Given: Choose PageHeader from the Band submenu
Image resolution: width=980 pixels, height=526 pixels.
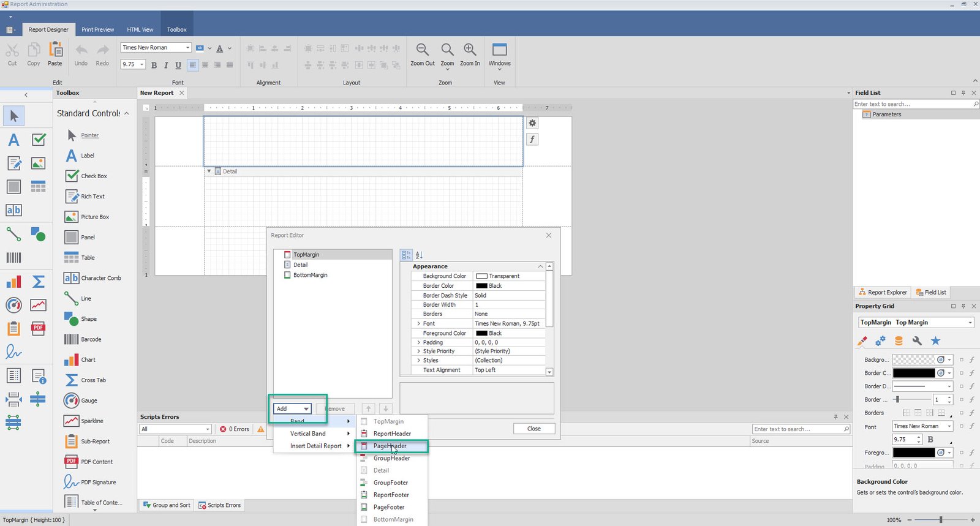Looking at the screenshot, I should click(390, 446).
